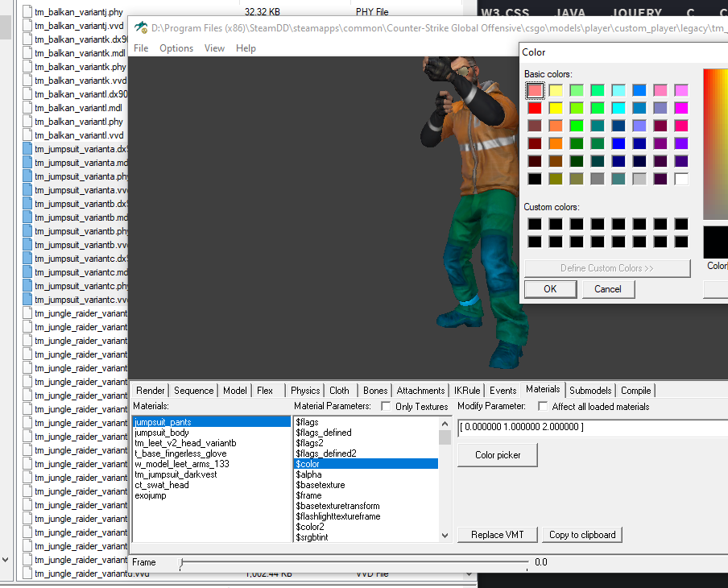Switch to the Render tab
Screen dimensions: 728x588
click(150, 391)
